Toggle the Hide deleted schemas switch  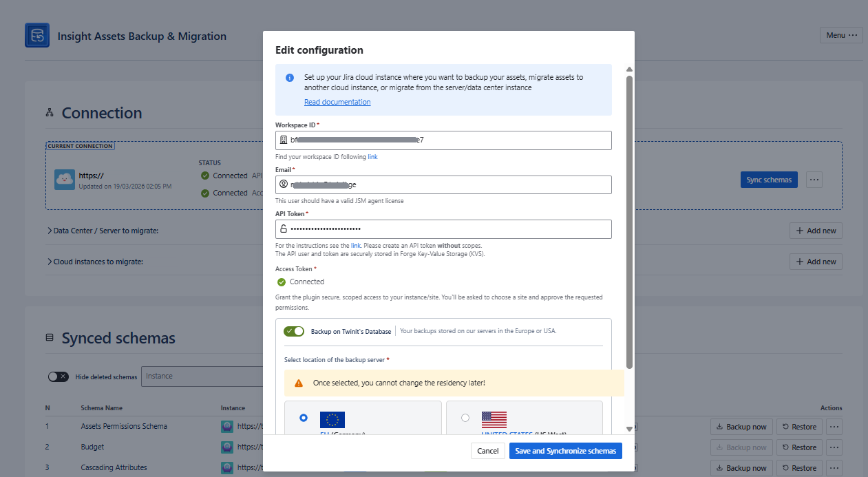59,377
